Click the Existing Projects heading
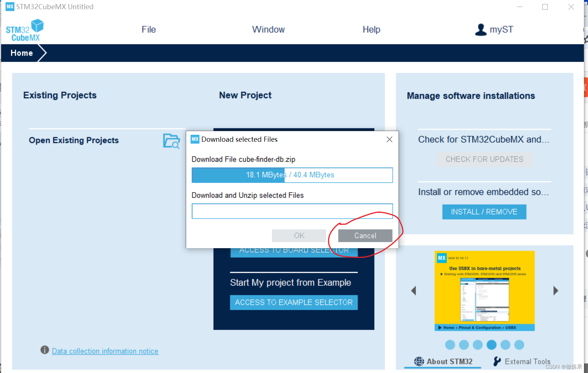The height and width of the screenshot is (373, 588). tap(60, 95)
